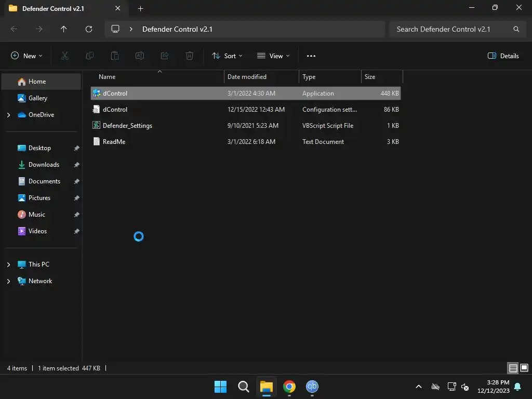Image resolution: width=532 pixels, height=399 pixels.
Task: Close the Defender Control v2.1 tab
Action: pos(118,8)
